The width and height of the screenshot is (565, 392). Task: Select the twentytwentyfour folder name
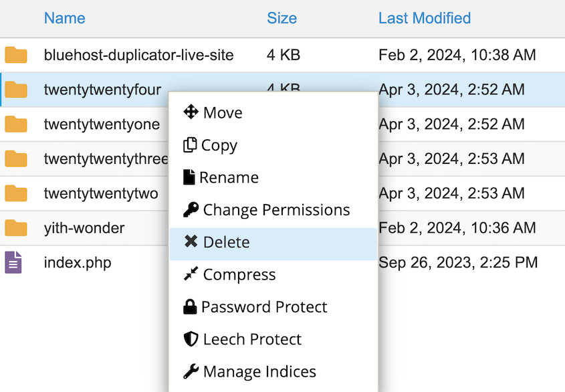point(102,90)
